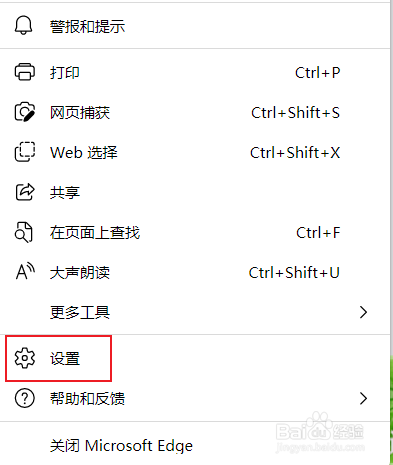
Task: Open the 更多工具 menu entry
Action: pyautogui.click(x=195, y=312)
